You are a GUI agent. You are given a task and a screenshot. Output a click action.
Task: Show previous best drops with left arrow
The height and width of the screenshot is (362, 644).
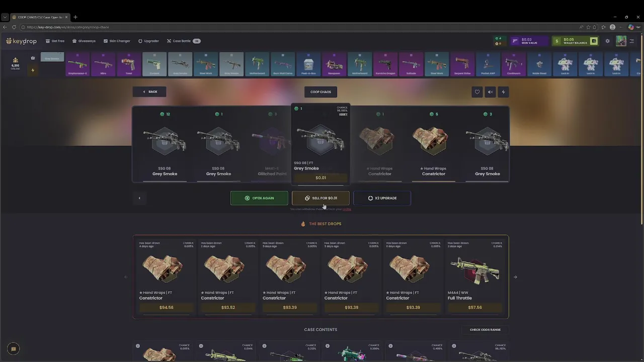[x=126, y=277]
